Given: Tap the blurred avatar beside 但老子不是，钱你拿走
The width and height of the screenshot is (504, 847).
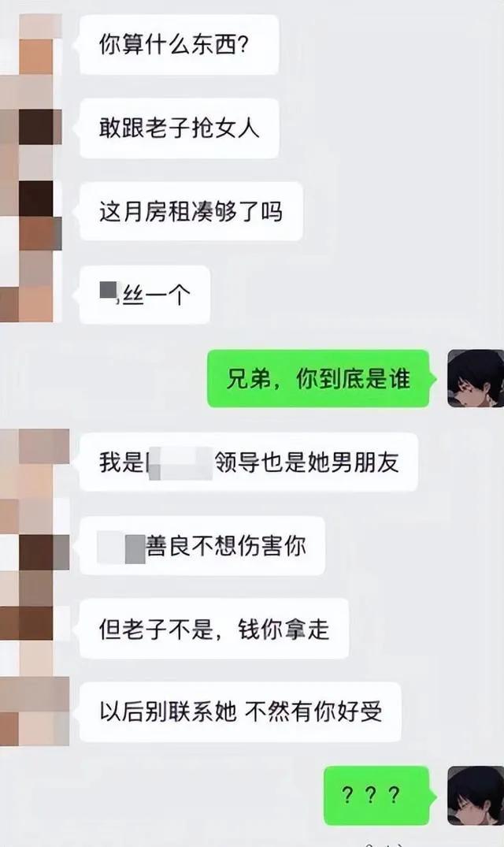Looking at the screenshot, I should [35, 628].
